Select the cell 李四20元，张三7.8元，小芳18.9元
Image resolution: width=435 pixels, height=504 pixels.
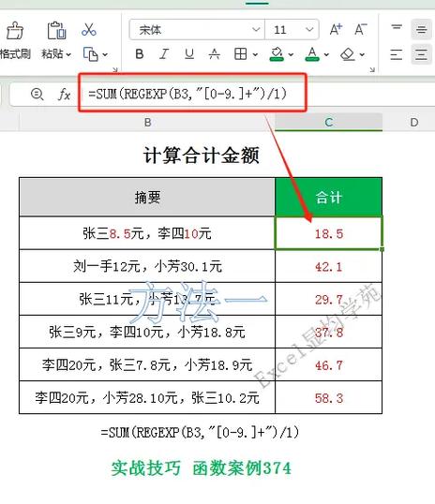click(147, 364)
